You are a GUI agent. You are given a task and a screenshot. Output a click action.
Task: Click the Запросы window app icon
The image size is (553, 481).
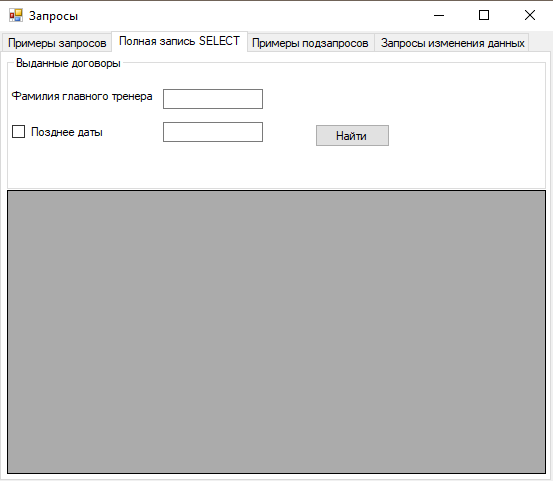(16, 16)
